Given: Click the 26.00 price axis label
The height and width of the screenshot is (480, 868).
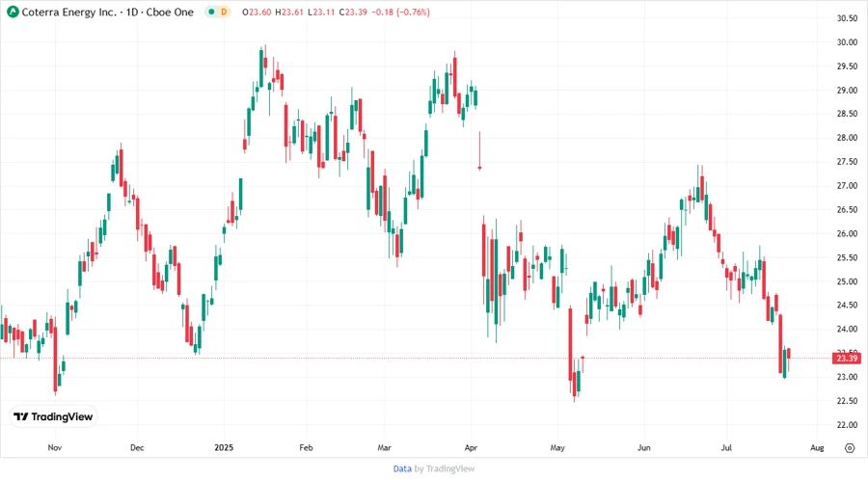Looking at the screenshot, I should tap(847, 233).
